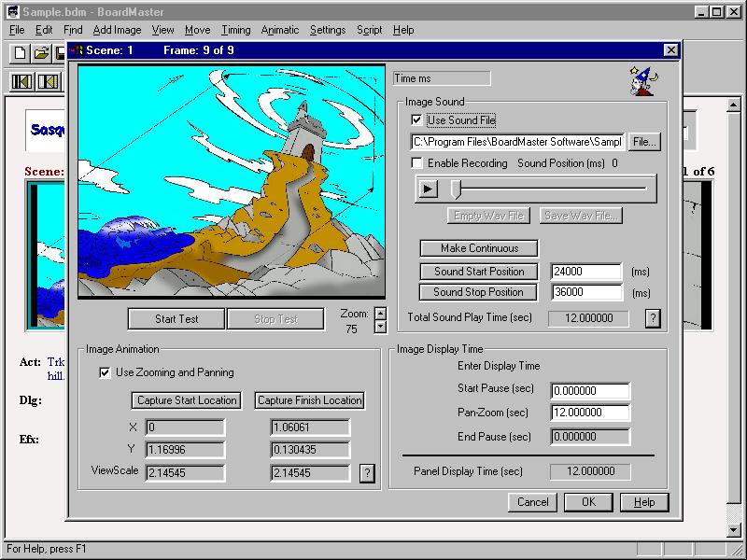
Task: Open the Animatic menu
Action: pos(279,30)
